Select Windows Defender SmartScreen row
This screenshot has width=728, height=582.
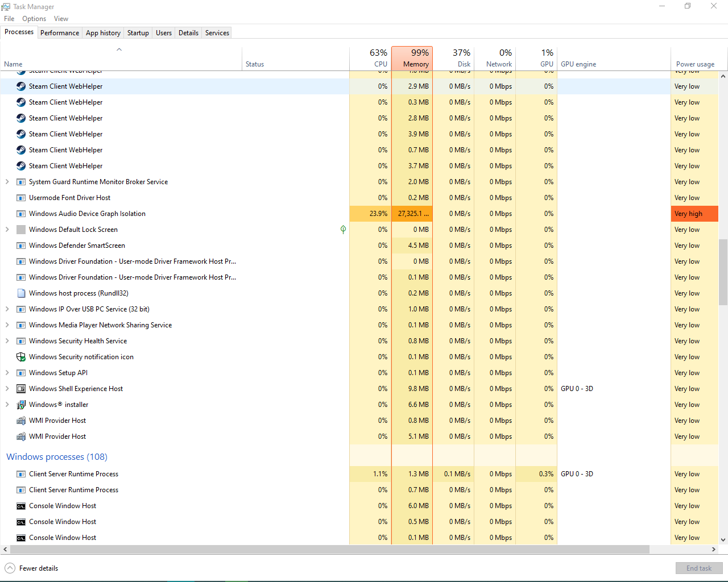tap(359, 246)
